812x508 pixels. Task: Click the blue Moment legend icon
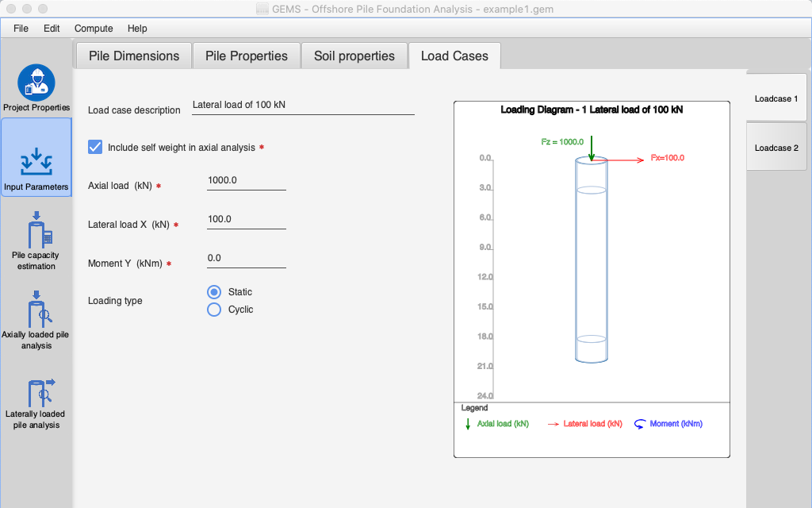[x=639, y=424]
